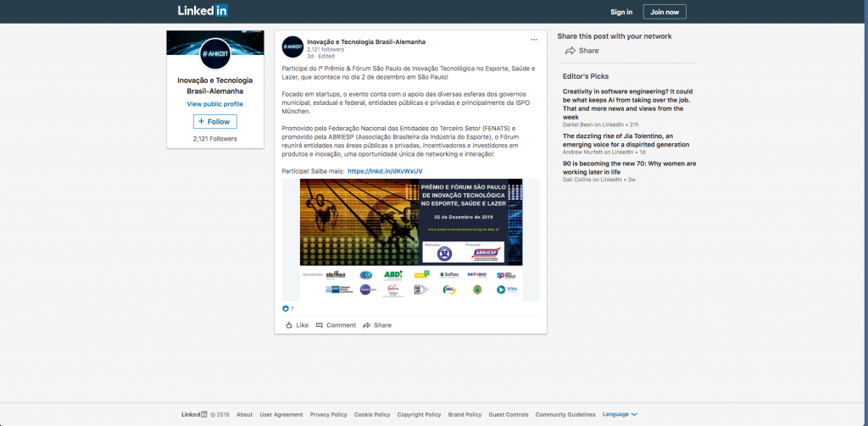Click '2,121 Followers' text in left card
Viewport: 868px width, 426px height.
click(214, 139)
